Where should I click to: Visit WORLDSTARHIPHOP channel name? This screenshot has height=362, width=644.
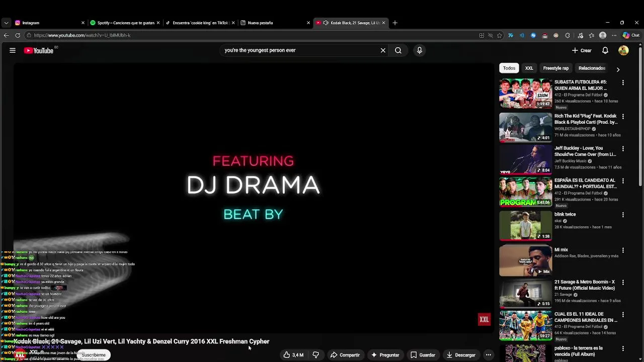tap(573, 129)
